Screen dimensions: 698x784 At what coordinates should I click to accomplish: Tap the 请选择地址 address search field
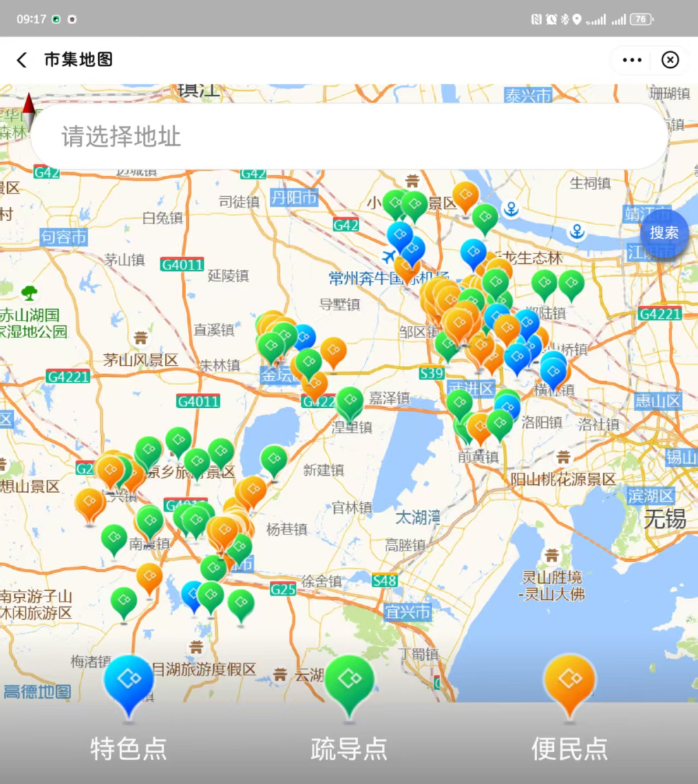coord(349,137)
